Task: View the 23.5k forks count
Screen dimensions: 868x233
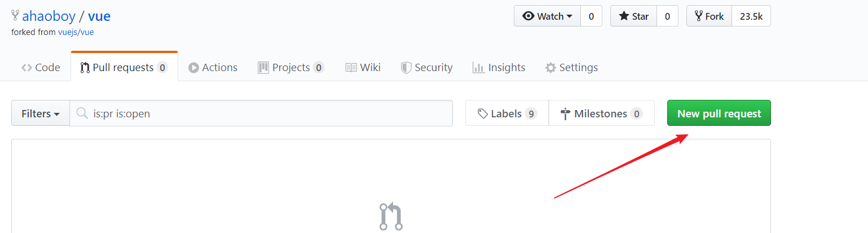Action: click(x=751, y=16)
